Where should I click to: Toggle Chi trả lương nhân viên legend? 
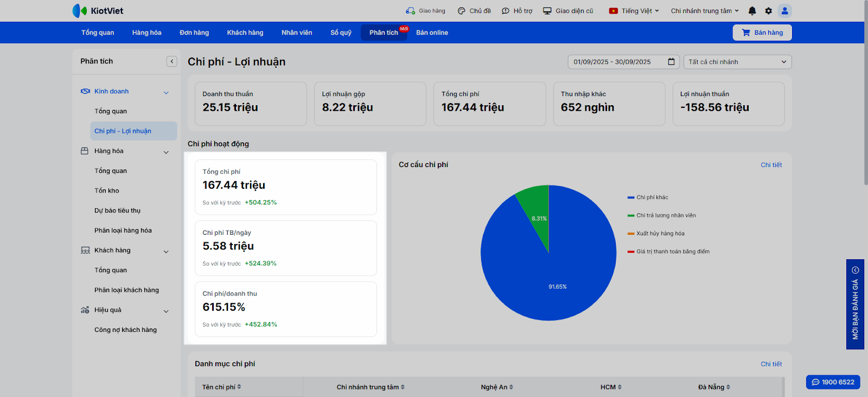coord(666,215)
